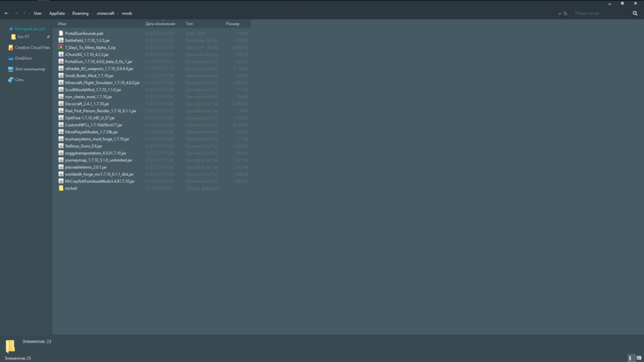
Task: Select the Decocraft_2.4.1_1.7.10.jar file name
Action: click(x=87, y=104)
